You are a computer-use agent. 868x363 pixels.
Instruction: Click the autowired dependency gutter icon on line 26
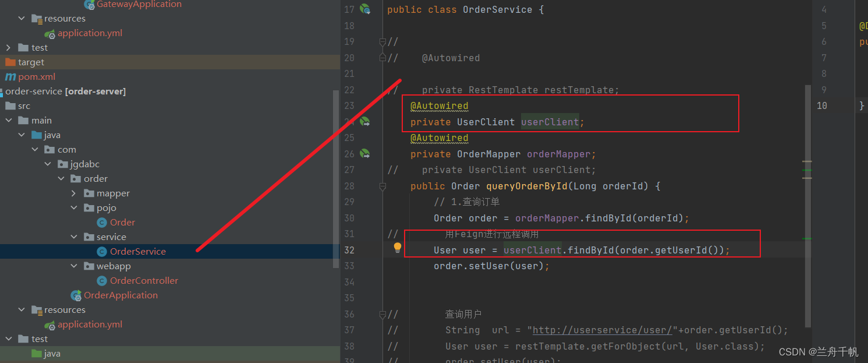click(365, 154)
